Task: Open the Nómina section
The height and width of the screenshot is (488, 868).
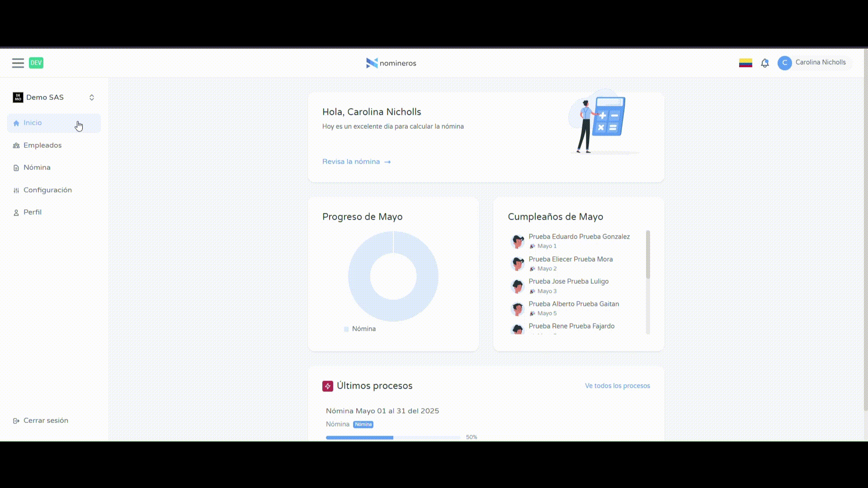Action: coord(37,168)
